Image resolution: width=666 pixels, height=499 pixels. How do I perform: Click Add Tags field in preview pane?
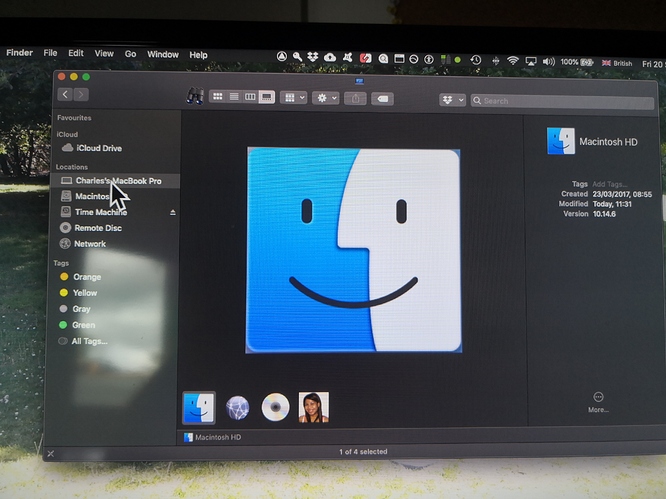pos(610,184)
